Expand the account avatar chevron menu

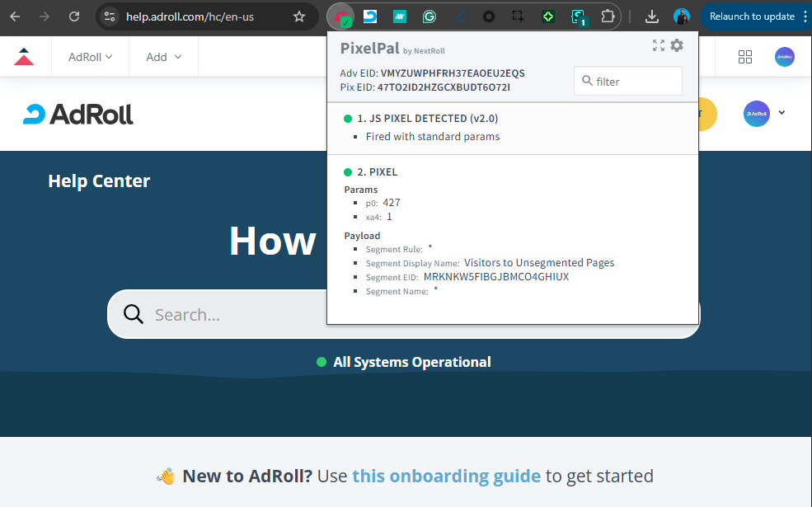(x=781, y=113)
